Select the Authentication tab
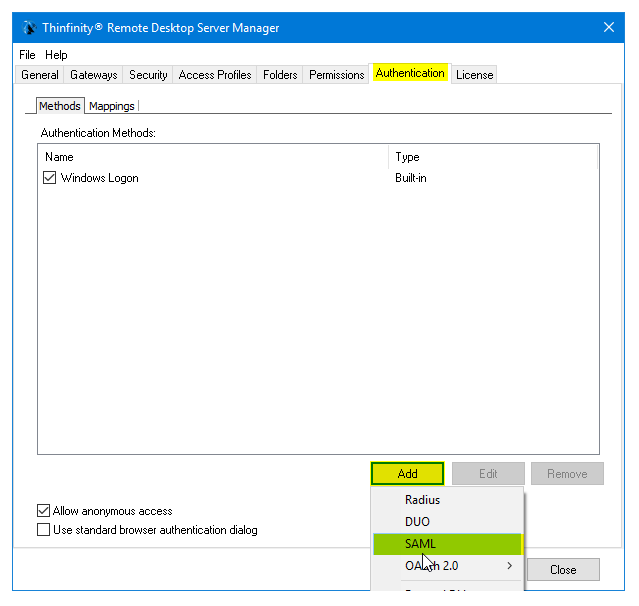639x606 pixels. 410,73
